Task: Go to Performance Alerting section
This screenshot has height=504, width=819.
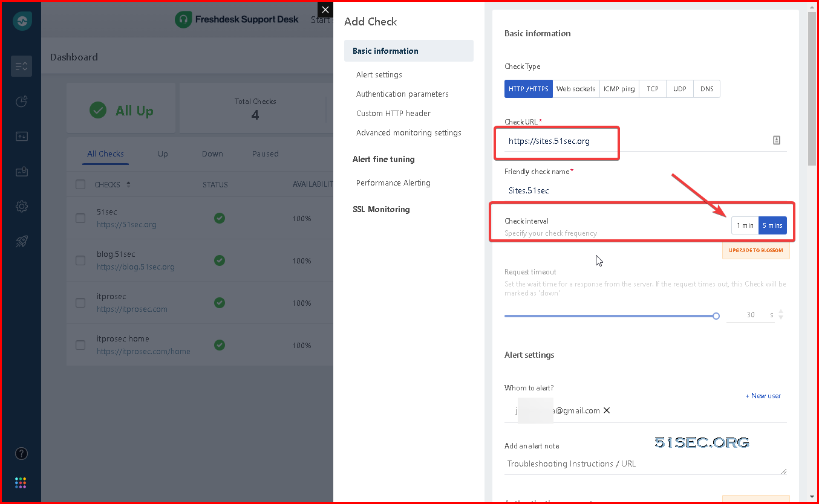Action: point(393,183)
